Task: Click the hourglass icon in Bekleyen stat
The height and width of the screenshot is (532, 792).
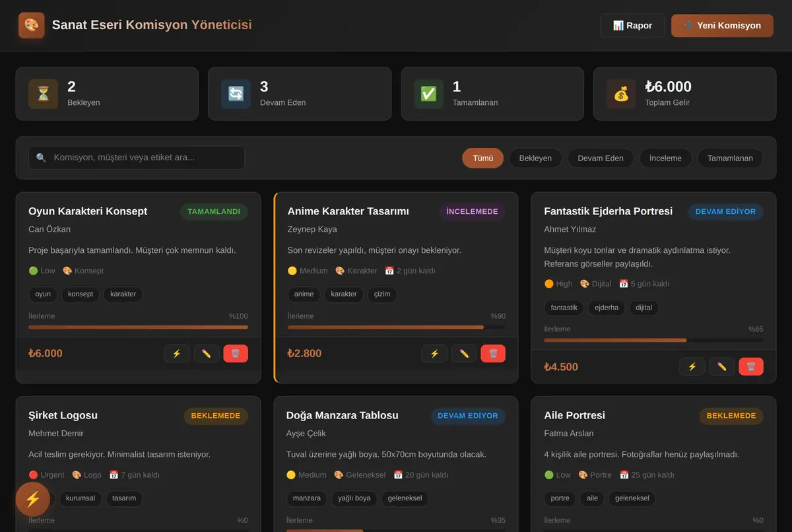Action: point(43,94)
